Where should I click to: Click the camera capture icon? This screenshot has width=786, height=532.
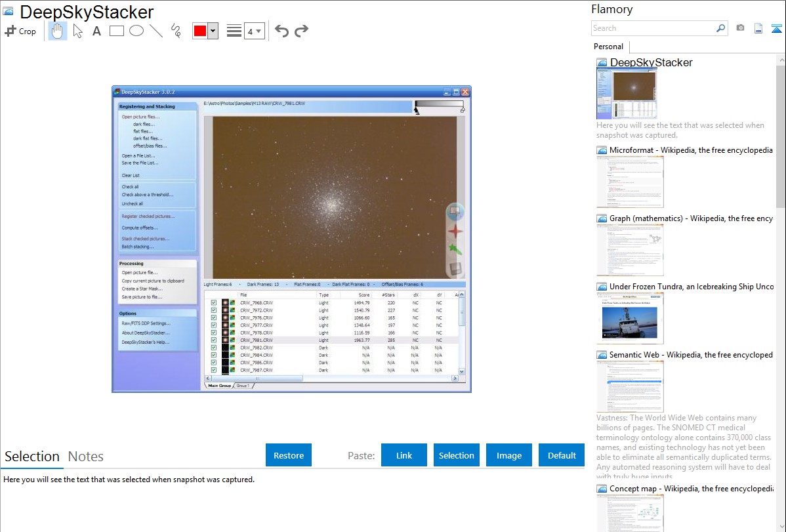point(740,28)
